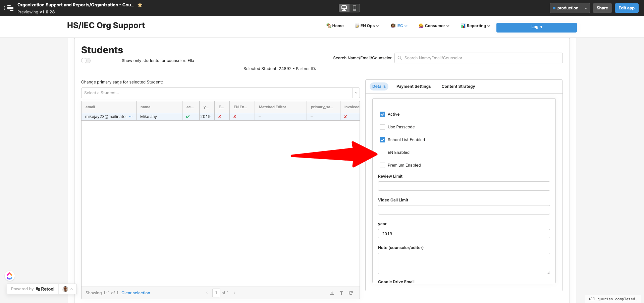Screen dimensions: 644x303
Task: Expand the Reporting navigation menu
Action: click(x=476, y=26)
